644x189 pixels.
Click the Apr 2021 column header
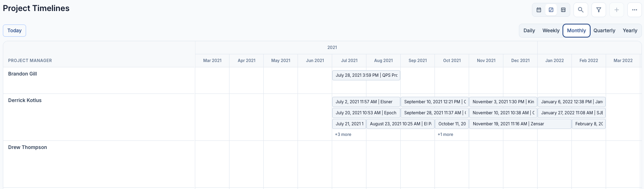(247, 60)
